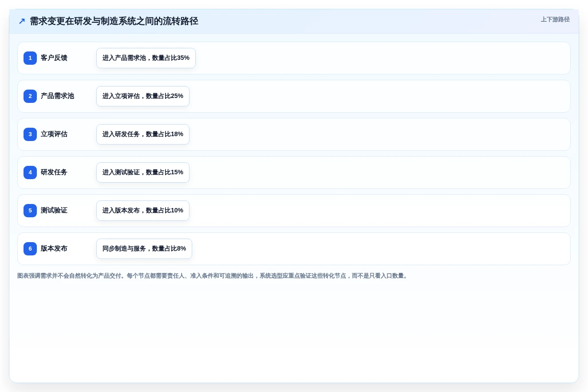
Task: Click the arrow icon beside the chart title
Action: (x=22, y=21)
